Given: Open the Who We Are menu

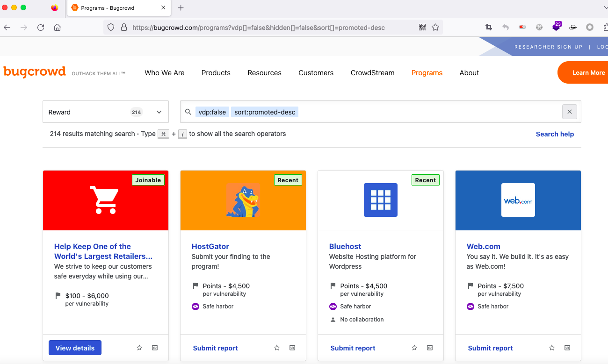Looking at the screenshot, I should click(165, 73).
